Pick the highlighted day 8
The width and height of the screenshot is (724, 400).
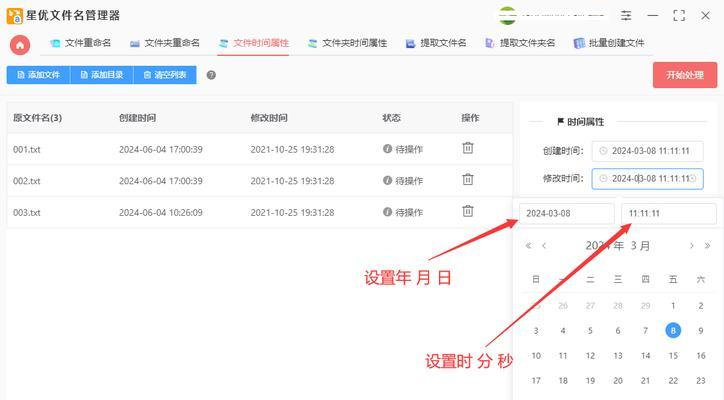tap(673, 330)
